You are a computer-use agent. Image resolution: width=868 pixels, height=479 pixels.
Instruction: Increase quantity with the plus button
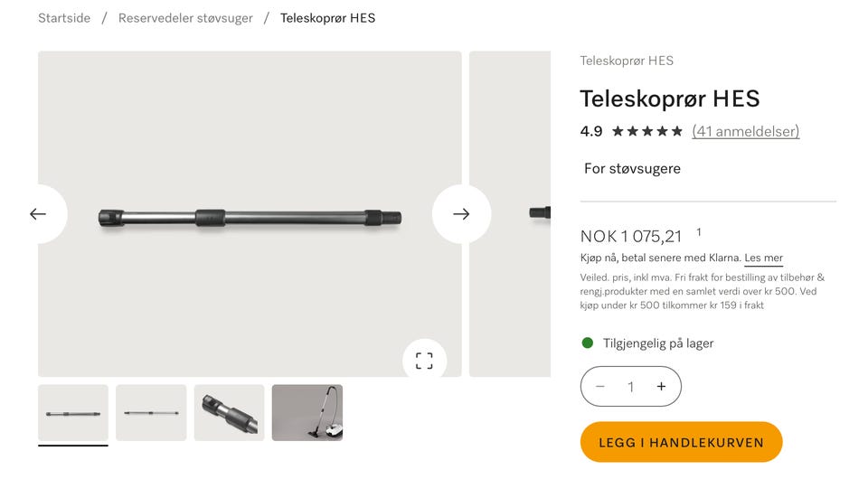click(x=661, y=387)
